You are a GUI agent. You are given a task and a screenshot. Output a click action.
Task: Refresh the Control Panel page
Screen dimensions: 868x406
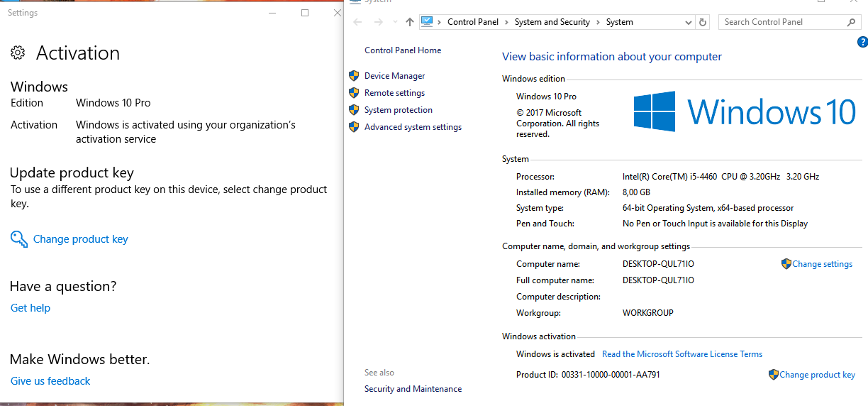coord(703,22)
